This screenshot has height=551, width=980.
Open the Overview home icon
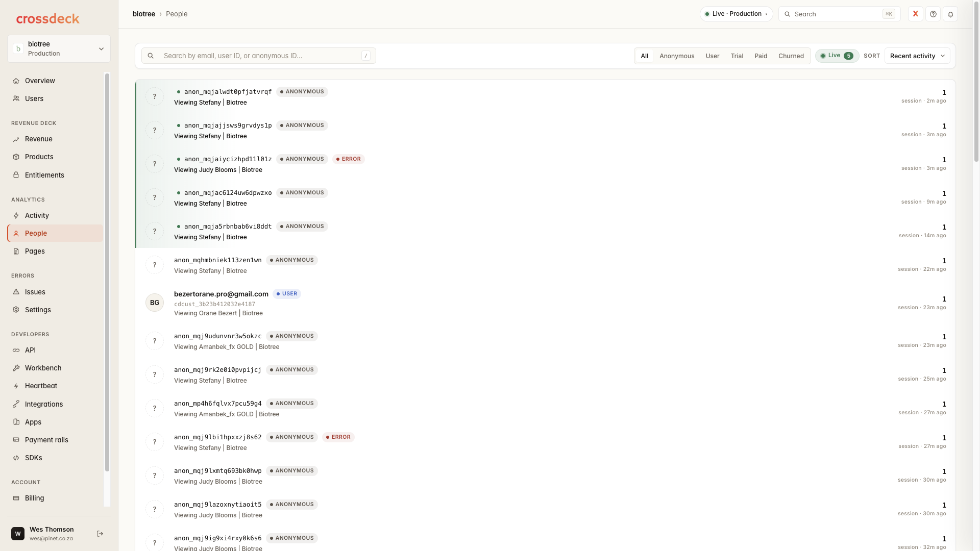click(16, 81)
